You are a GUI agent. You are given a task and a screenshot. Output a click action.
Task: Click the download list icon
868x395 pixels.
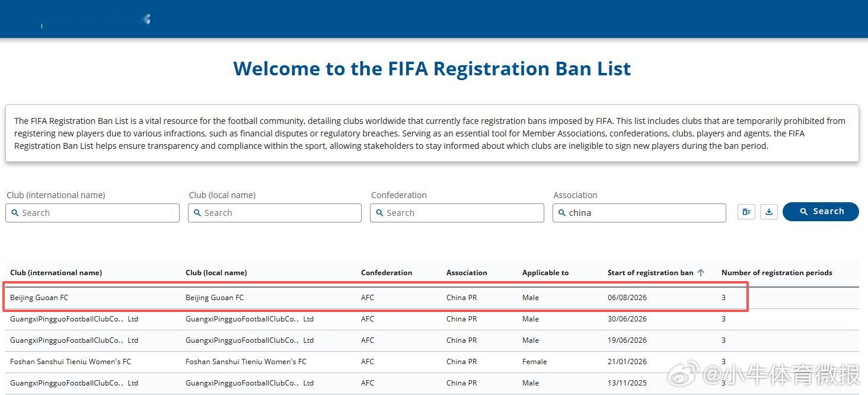coord(769,212)
